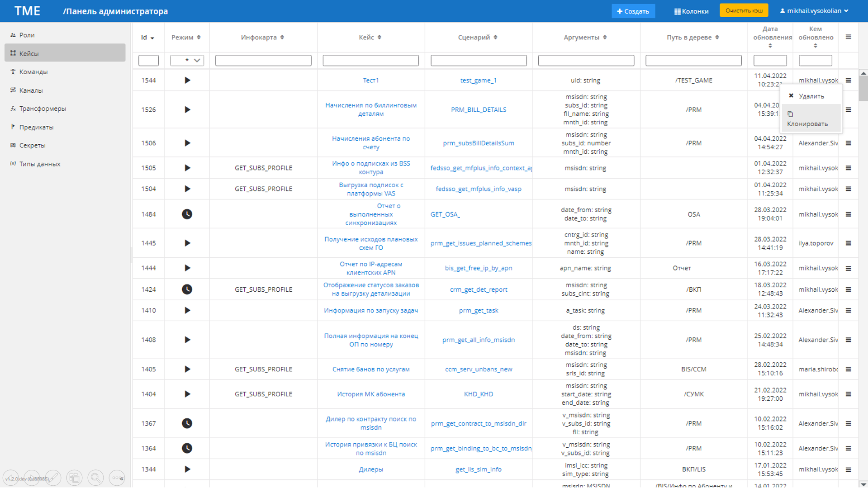The image size is (868, 488).
Task: Open the row actions menu for case 1484
Action: (848, 214)
